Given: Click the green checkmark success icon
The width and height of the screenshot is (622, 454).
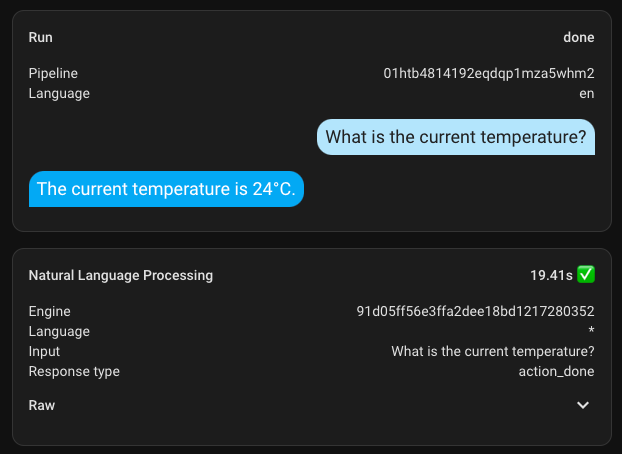Looking at the screenshot, I should 586,274.
